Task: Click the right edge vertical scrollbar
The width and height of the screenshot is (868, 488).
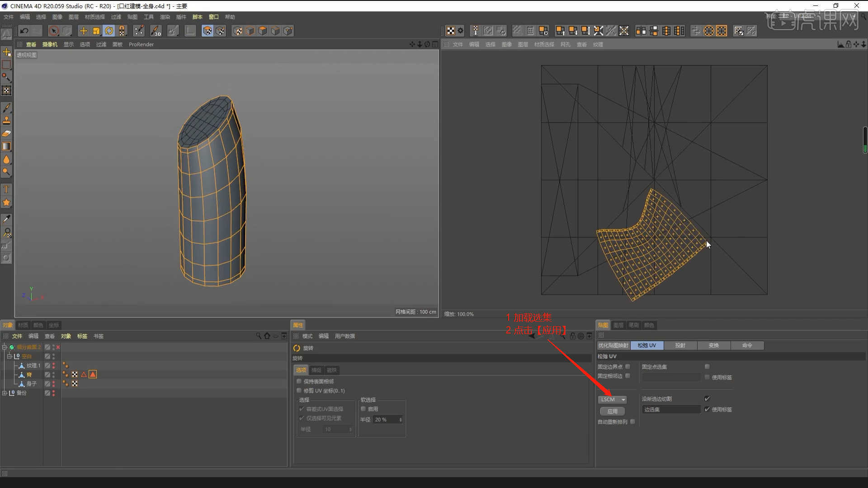Action: (x=865, y=140)
